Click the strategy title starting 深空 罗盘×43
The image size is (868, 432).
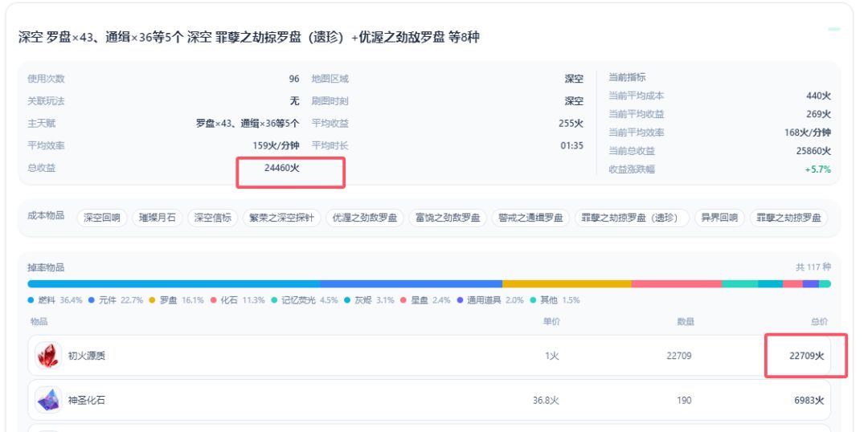(x=248, y=38)
